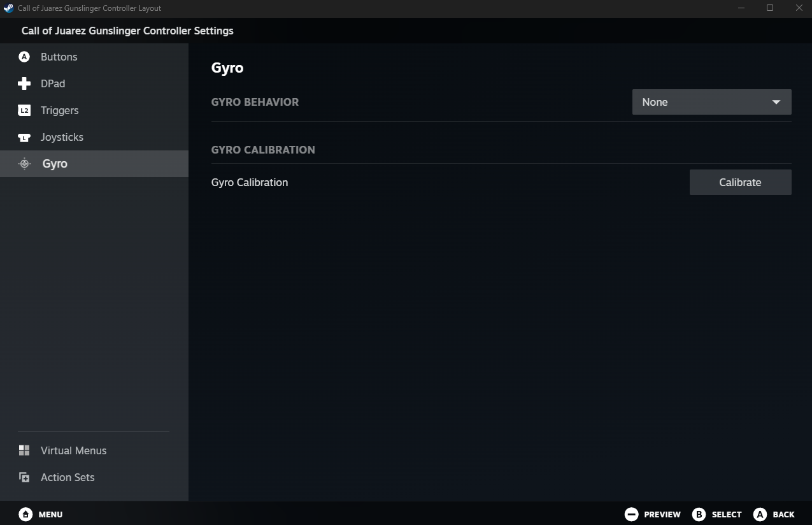
Task: Click the B SELECT glyph in the footer
Action: click(x=699, y=514)
